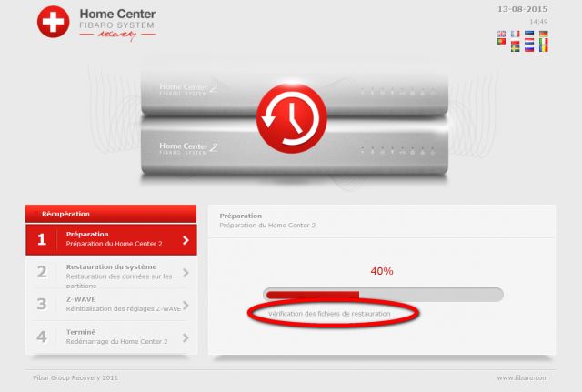Viewport: 582px width, 392px height.
Task: Click the Récupération panel header
Action: tap(111, 214)
